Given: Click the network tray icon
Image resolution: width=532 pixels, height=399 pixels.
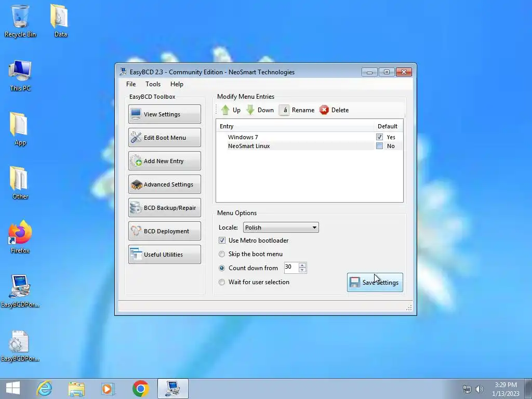Looking at the screenshot, I should pyautogui.click(x=467, y=389).
